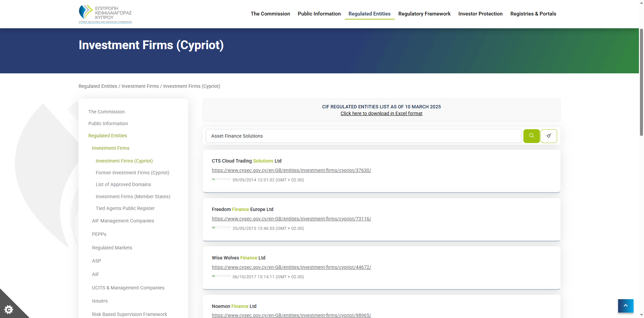Image resolution: width=644 pixels, height=318 pixels.
Task: Open the CTS Cloud Trading Solutions URL
Action: (x=291, y=170)
